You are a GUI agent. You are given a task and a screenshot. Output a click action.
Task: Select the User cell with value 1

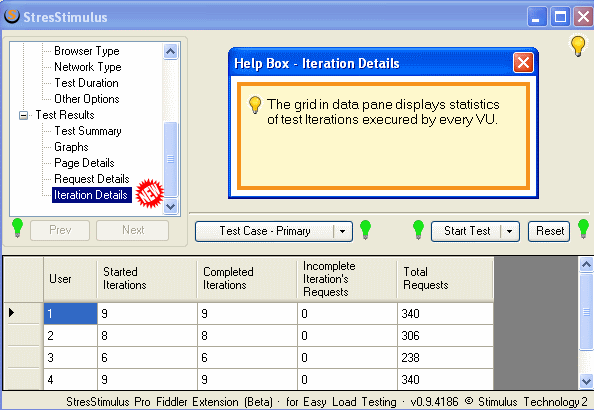click(x=70, y=313)
